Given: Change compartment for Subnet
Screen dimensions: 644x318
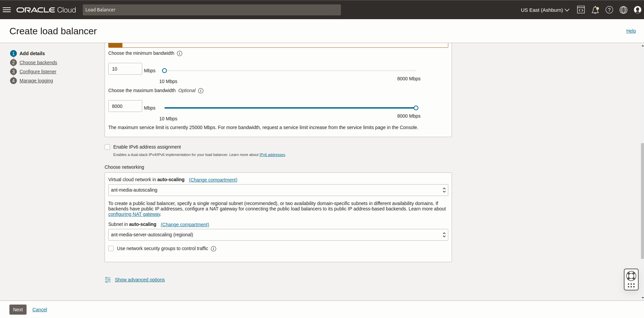Looking at the screenshot, I should (x=185, y=225).
